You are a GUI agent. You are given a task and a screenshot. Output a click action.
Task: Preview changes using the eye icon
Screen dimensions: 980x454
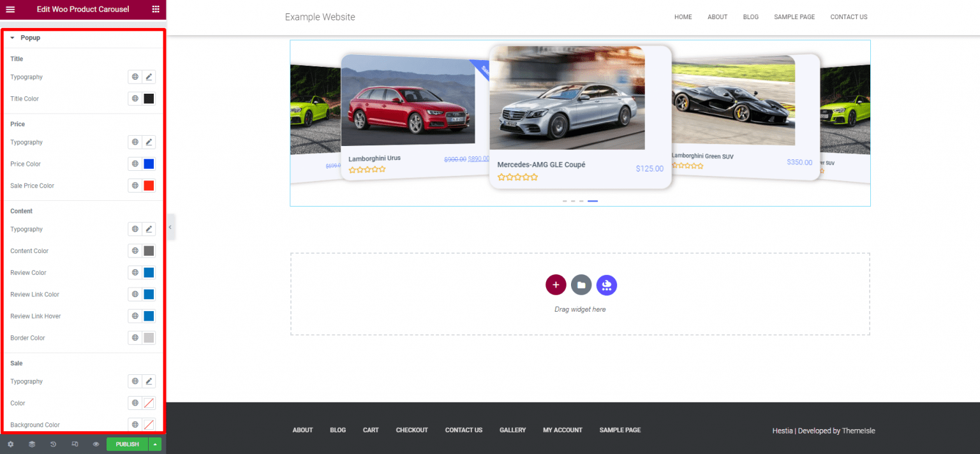pos(96,444)
